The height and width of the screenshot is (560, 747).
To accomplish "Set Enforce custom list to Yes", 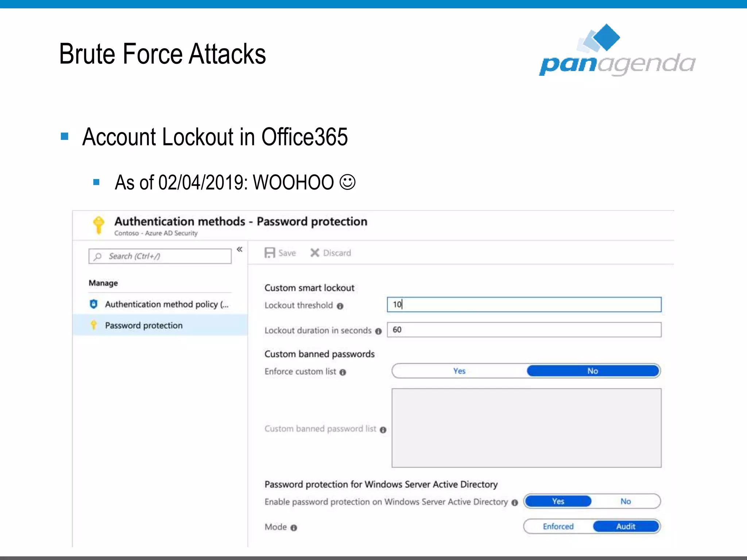I will [460, 371].
